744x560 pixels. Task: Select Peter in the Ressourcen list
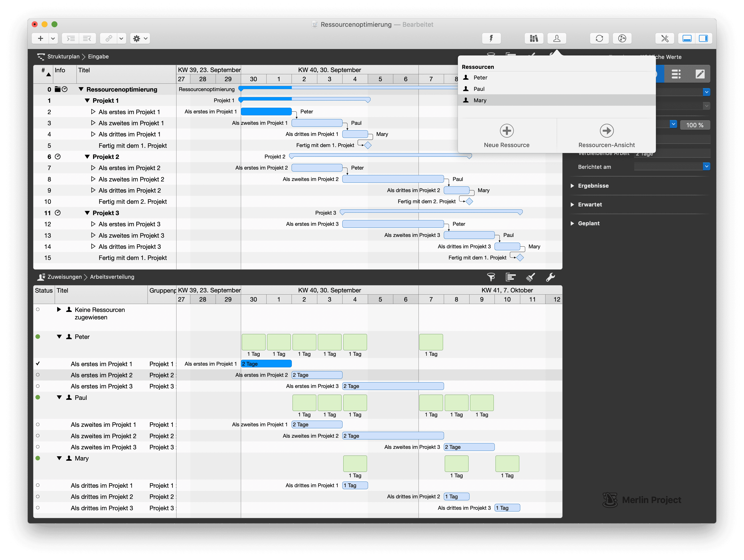[480, 77]
